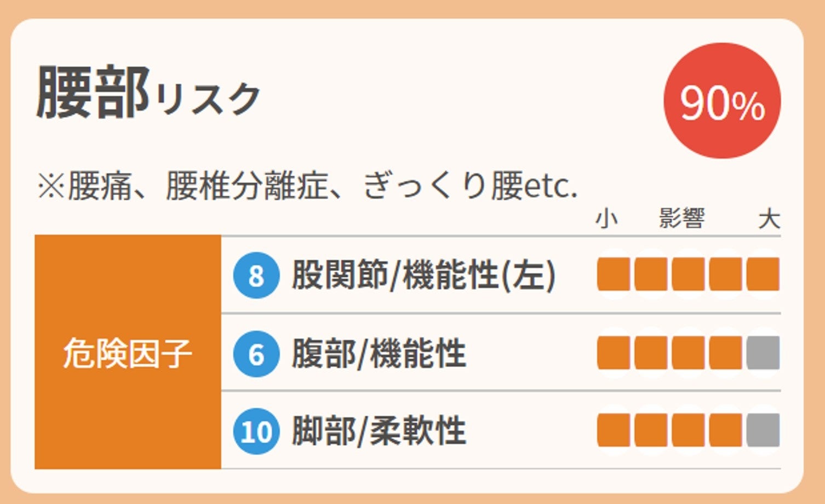The height and width of the screenshot is (504, 825).
Task: Click the gray fifth square in 脚部 row
Action: (x=763, y=431)
